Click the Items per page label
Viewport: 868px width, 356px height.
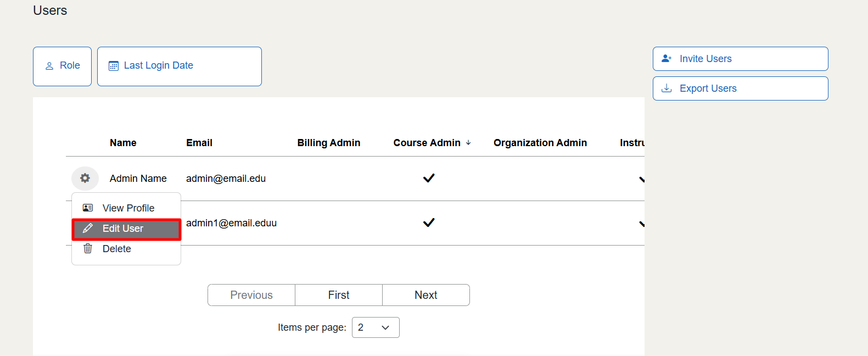click(x=312, y=327)
